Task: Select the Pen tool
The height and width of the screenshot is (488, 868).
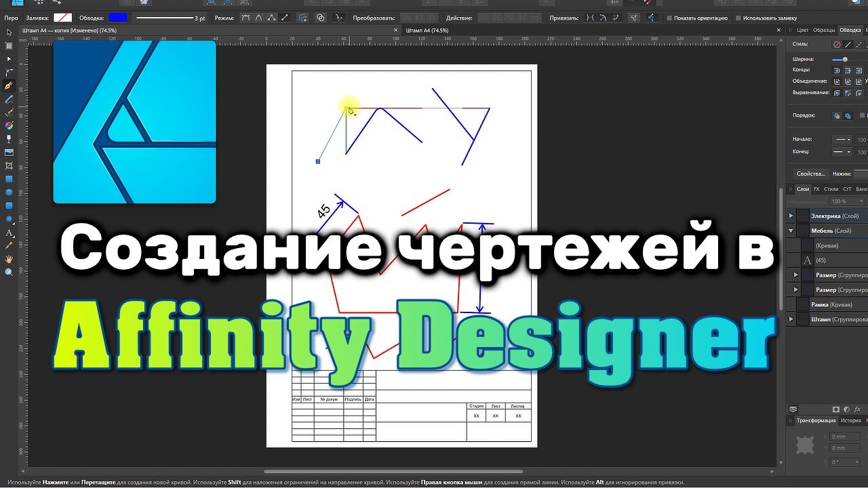Action: pyautogui.click(x=9, y=86)
